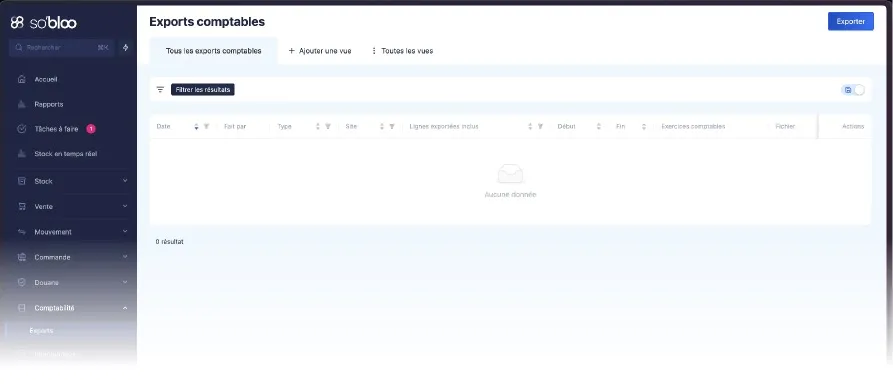Click the Fait par column header
Screen dimensions: 893x387
pyautogui.click(x=235, y=126)
